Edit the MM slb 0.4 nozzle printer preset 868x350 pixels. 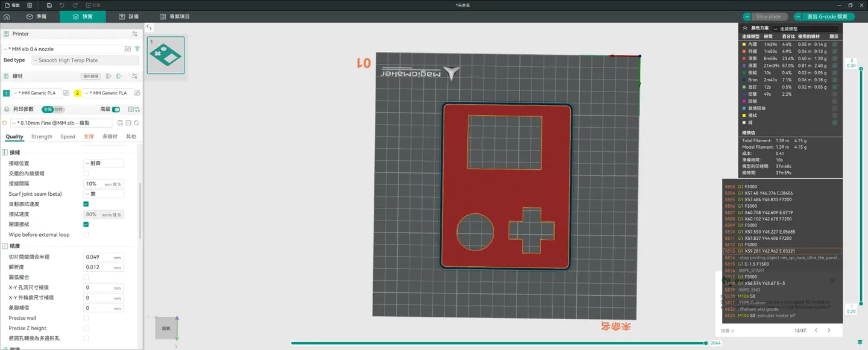coord(128,49)
